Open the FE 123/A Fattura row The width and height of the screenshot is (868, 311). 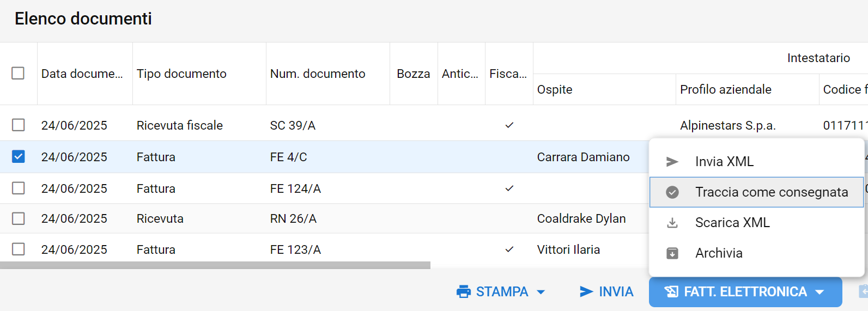pos(324,249)
